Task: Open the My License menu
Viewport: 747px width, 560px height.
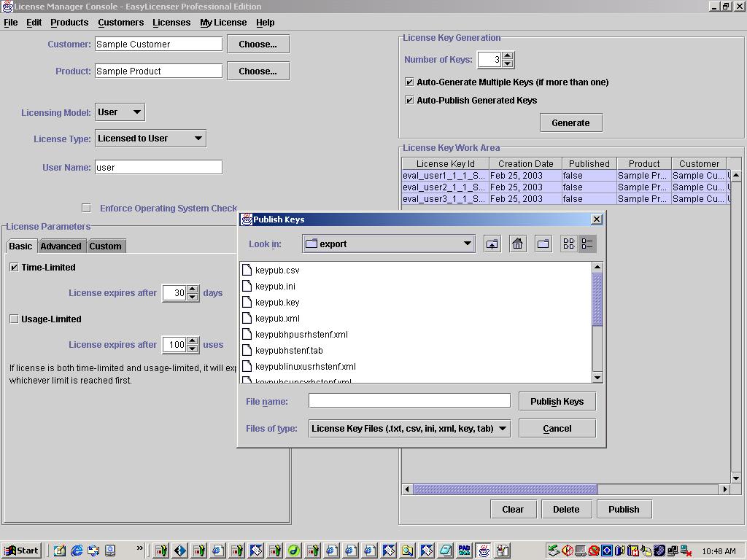Action: click(223, 23)
